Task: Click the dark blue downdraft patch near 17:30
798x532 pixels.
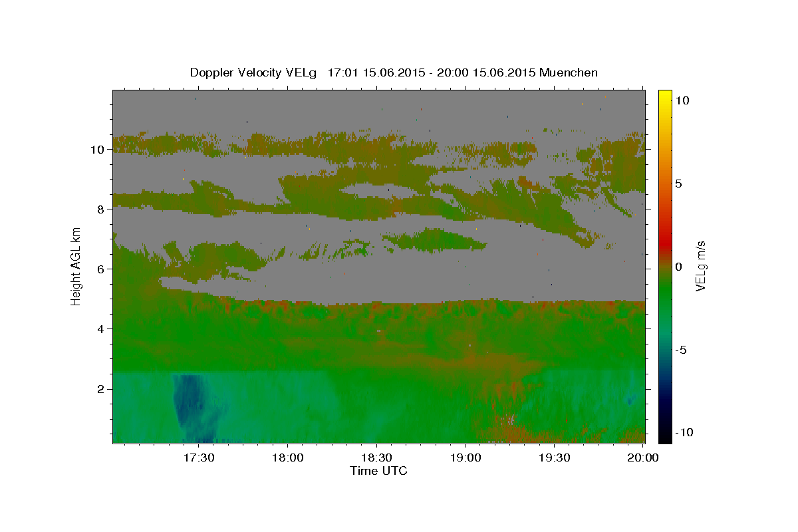Action: [x=190, y=402]
